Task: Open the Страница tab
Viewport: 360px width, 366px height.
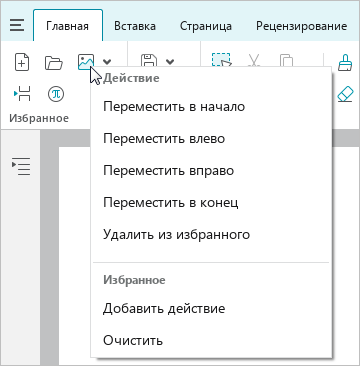Action: [x=206, y=26]
